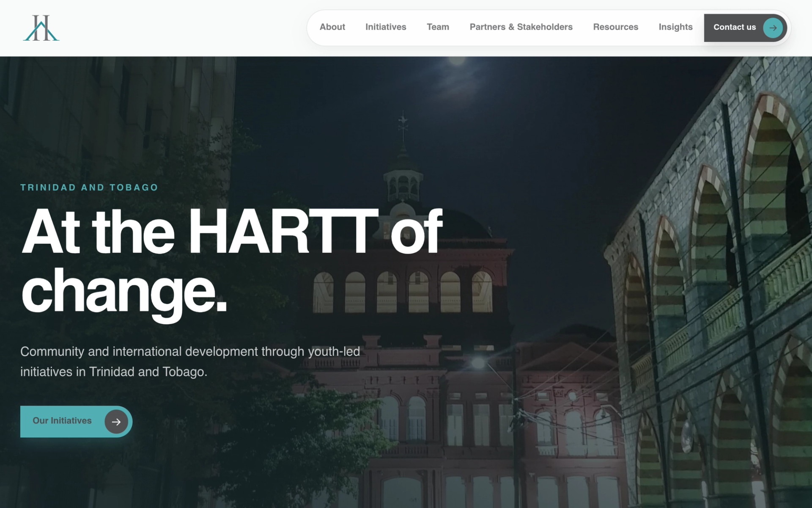812x508 pixels.
Task: Click the arrow icon in Contact us button
Action: [773, 28]
